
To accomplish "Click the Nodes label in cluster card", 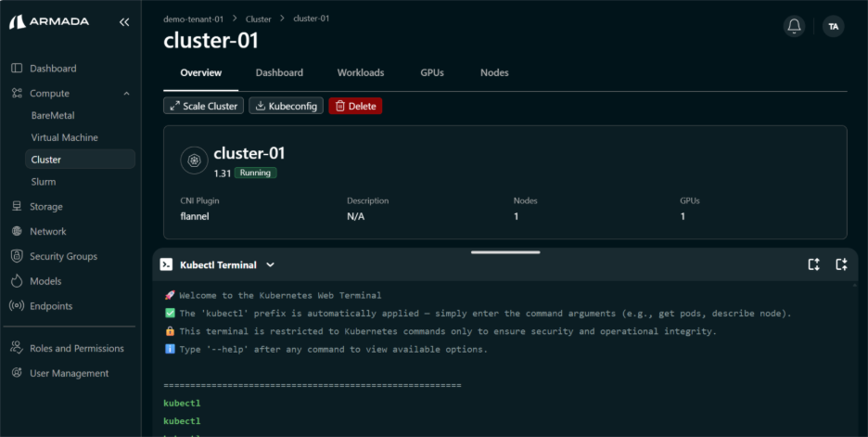I will coord(525,200).
